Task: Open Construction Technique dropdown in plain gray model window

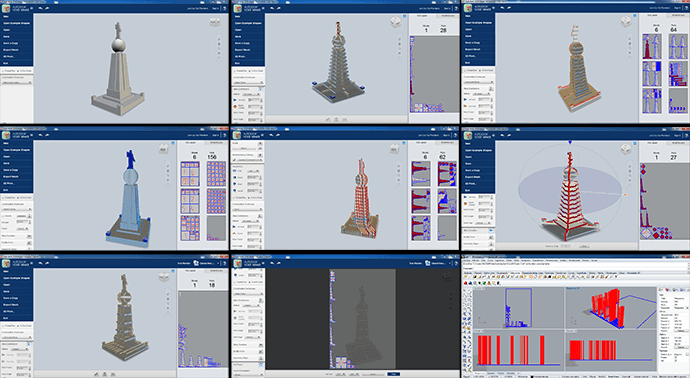Action: coord(16,82)
